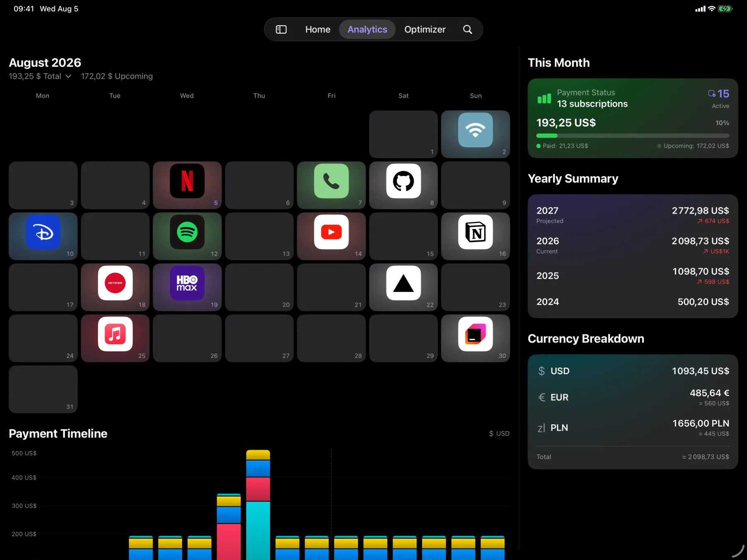Tap the złoty symbol beside PLN
Image resolution: width=747 pixels, height=560 pixels.
click(x=541, y=428)
